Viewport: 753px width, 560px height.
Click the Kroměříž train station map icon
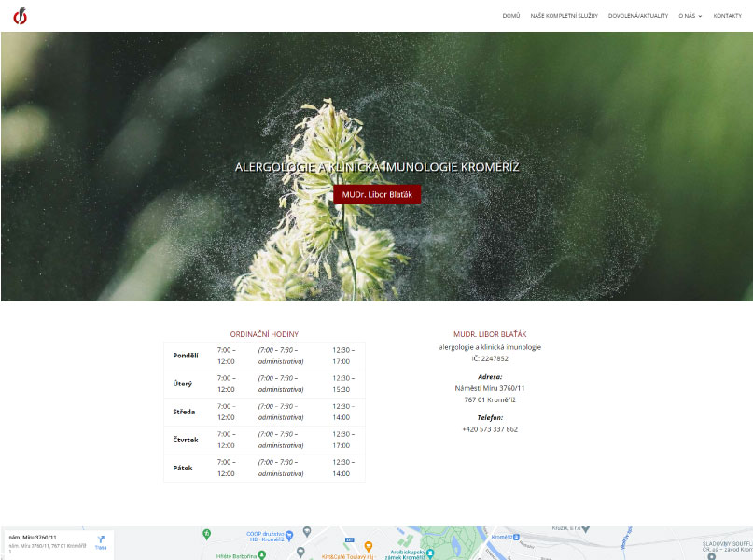(516, 537)
